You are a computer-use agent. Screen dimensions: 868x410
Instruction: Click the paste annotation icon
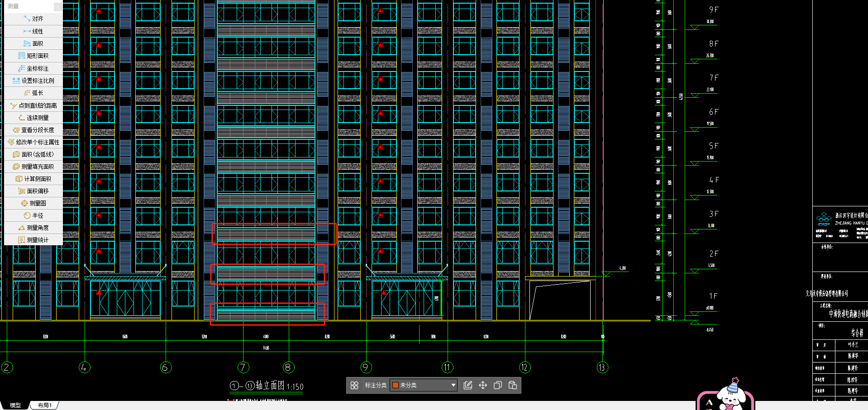pyautogui.click(x=513, y=385)
